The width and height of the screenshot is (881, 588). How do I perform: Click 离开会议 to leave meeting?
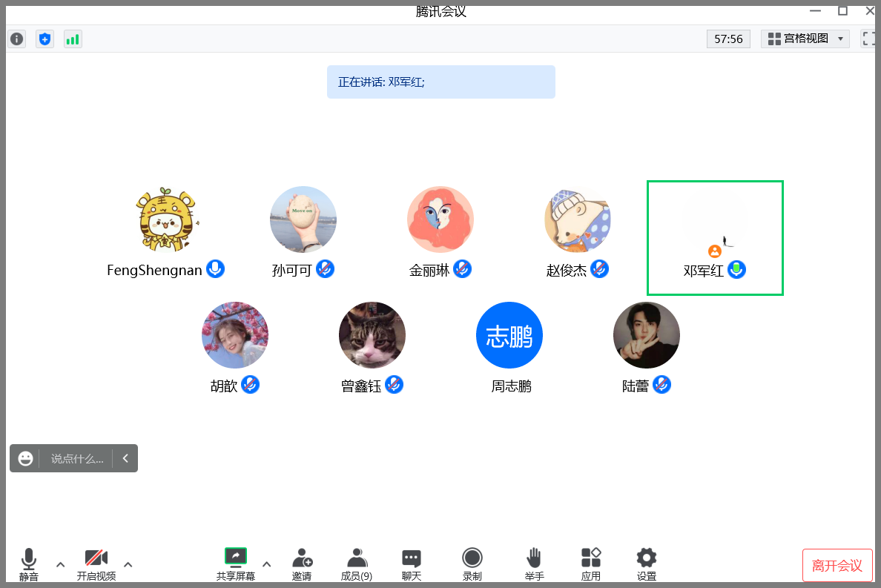837,566
